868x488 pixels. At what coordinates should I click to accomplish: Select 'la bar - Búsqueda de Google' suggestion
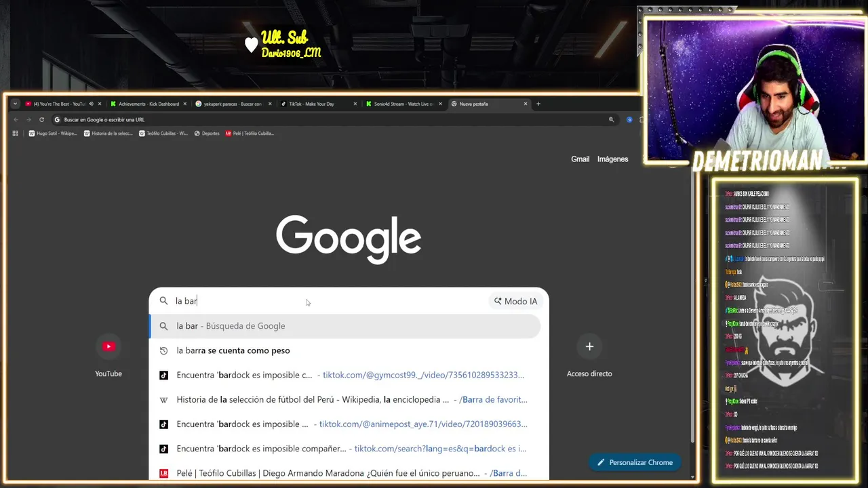point(345,326)
